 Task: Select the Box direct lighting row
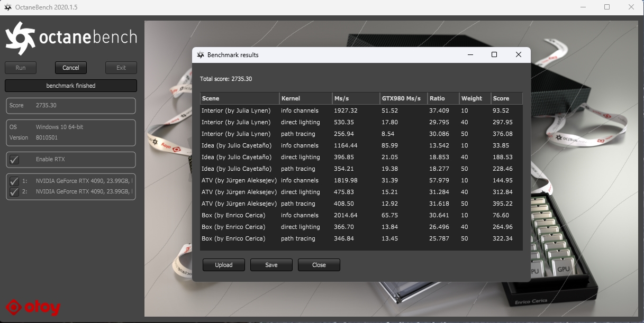(361, 227)
